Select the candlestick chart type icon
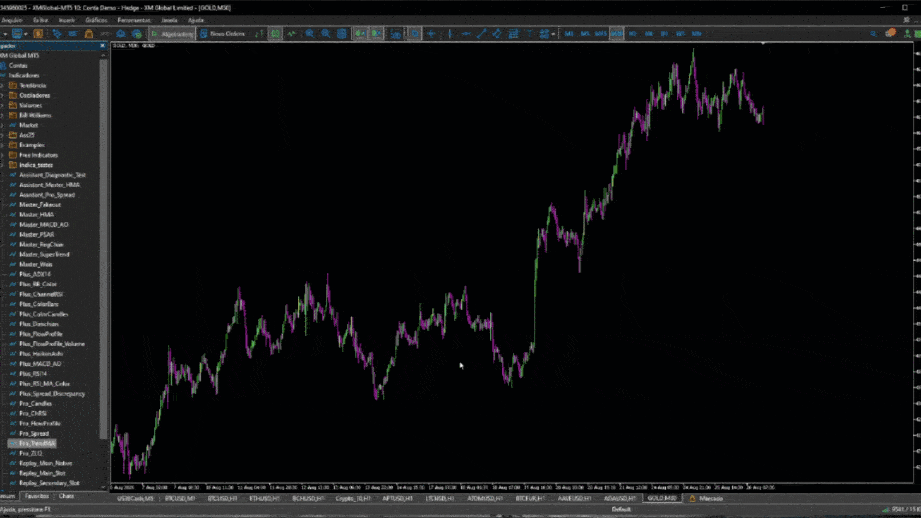This screenshot has width=921, height=518. coord(275,34)
